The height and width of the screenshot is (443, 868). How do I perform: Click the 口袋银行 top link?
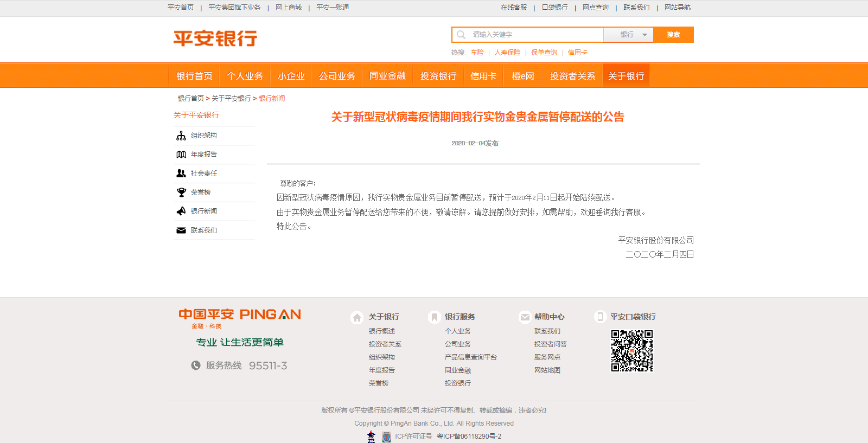[x=555, y=8]
